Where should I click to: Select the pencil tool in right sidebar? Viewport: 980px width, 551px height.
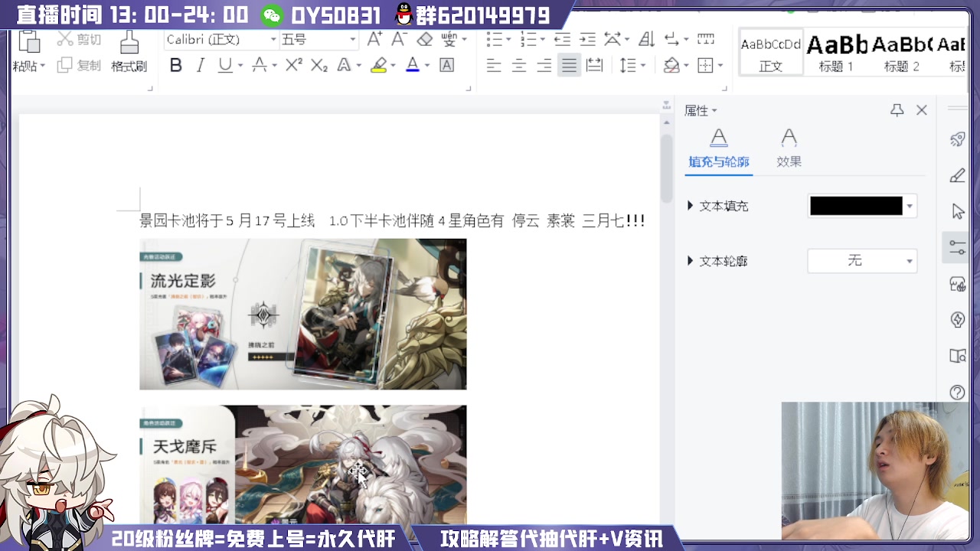pyautogui.click(x=957, y=175)
